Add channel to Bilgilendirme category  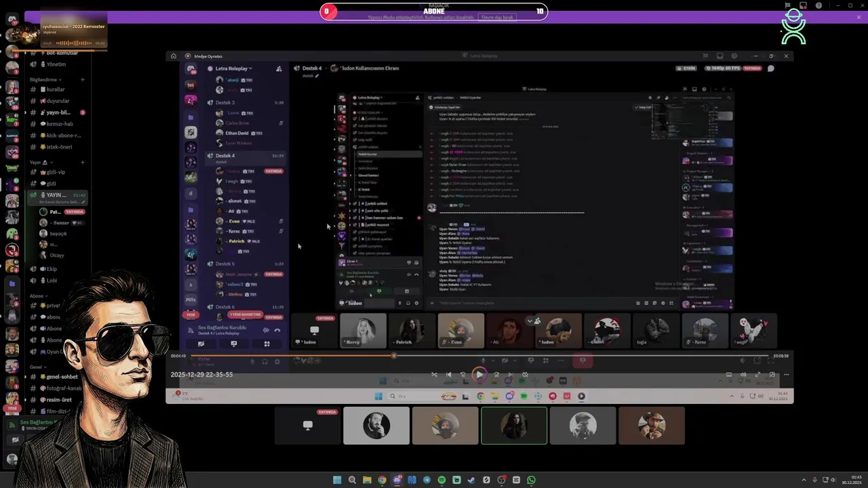83,80
